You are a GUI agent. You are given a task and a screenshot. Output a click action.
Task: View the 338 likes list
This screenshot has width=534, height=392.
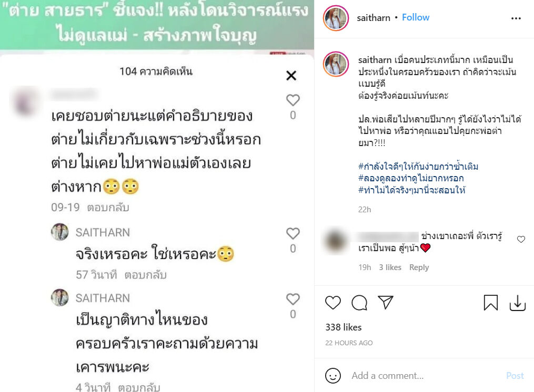tap(343, 327)
